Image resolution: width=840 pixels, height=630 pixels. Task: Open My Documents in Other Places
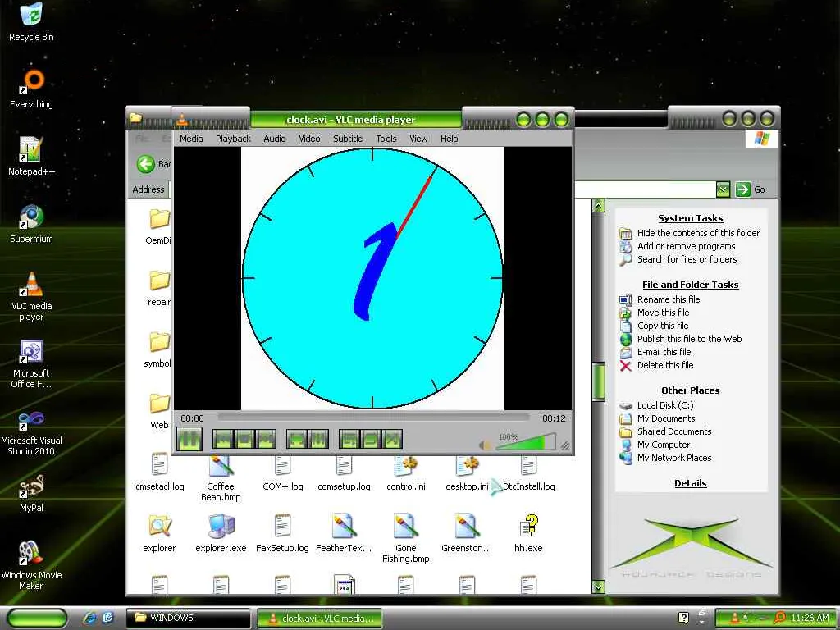point(666,418)
